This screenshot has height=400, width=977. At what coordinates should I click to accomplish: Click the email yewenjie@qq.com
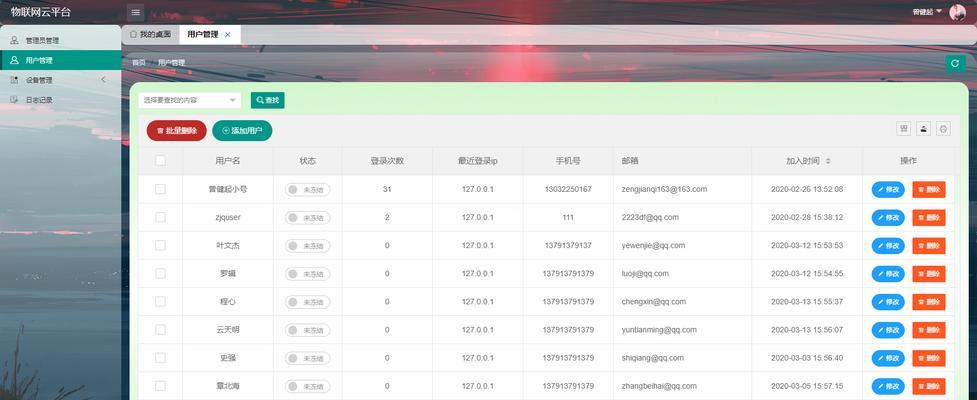click(653, 245)
